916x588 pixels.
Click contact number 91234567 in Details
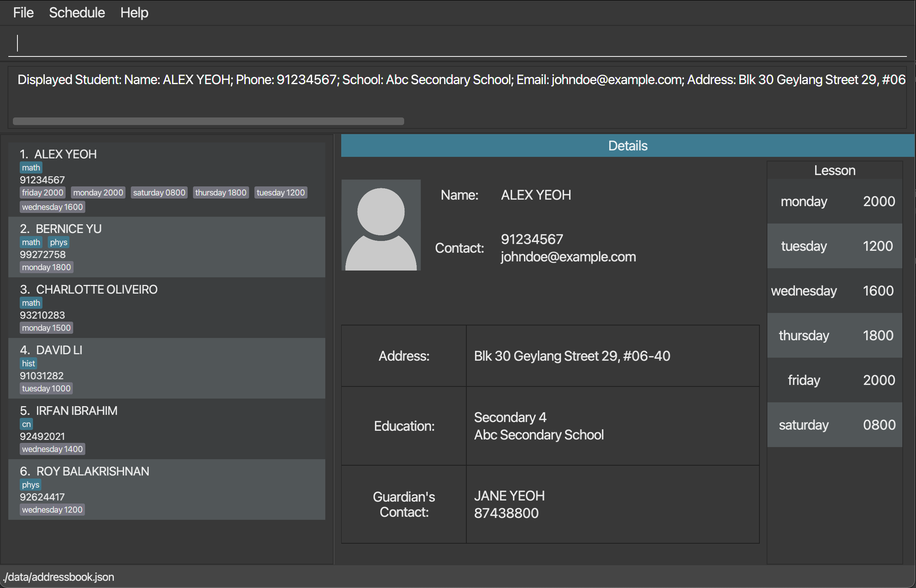coord(532,239)
